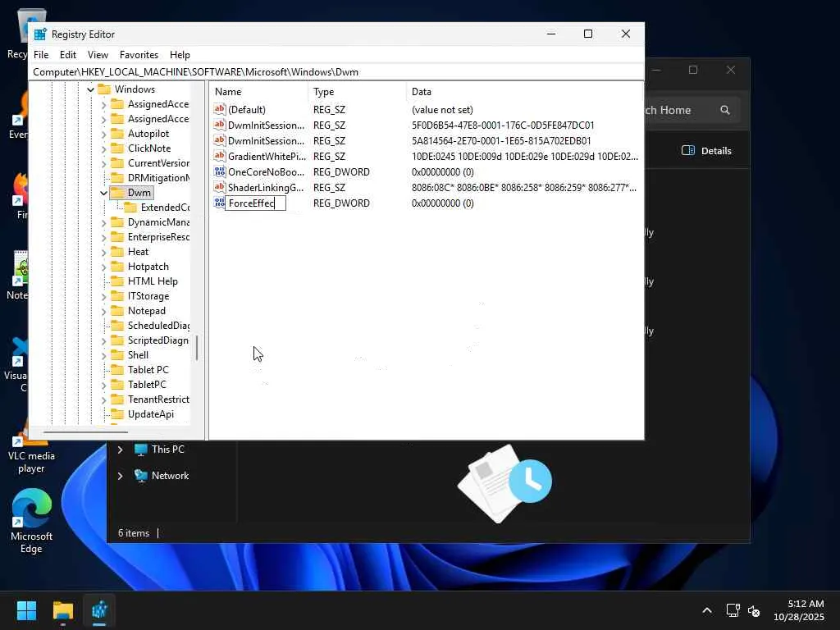Image resolution: width=840 pixels, height=630 pixels.
Task: Select the ScheduledDiagnostics key
Action: [158, 325]
